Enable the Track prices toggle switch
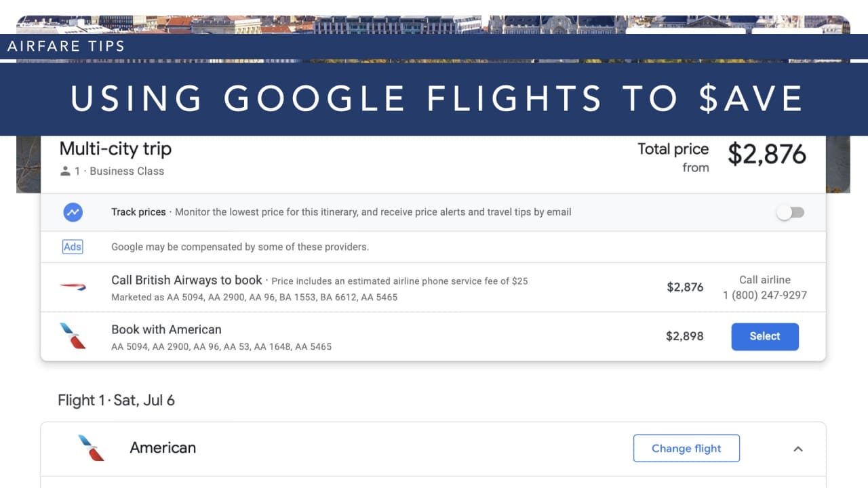868x488 pixels. click(x=790, y=212)
